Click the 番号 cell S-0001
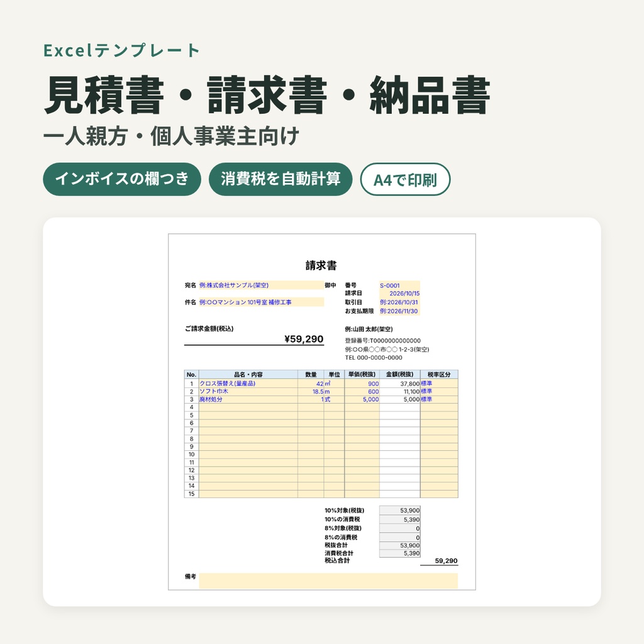The height and width of the screenshot is (644, 644). [399, 286]
